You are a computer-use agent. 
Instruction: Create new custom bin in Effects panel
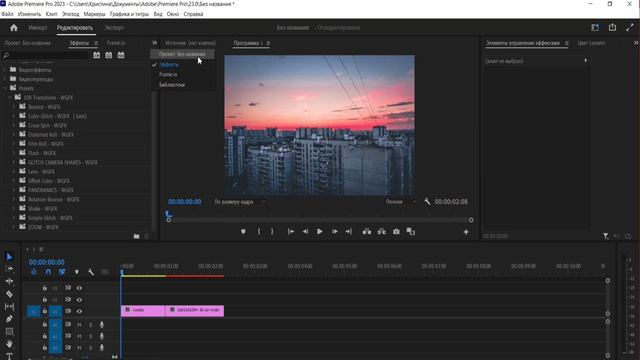coord(136,236)
